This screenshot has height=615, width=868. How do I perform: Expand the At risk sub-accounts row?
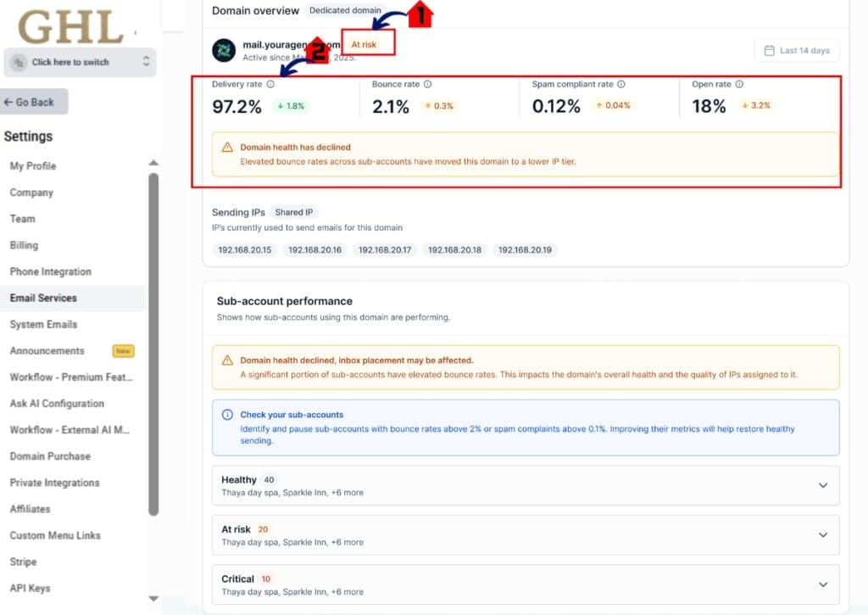tap(526, 535)
